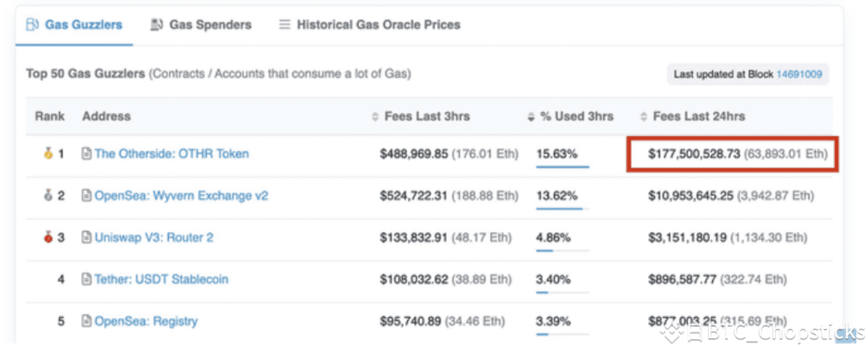Open Historical Gas Oracle Prices tab
The image size is (868, 346).
pos(370,25)
